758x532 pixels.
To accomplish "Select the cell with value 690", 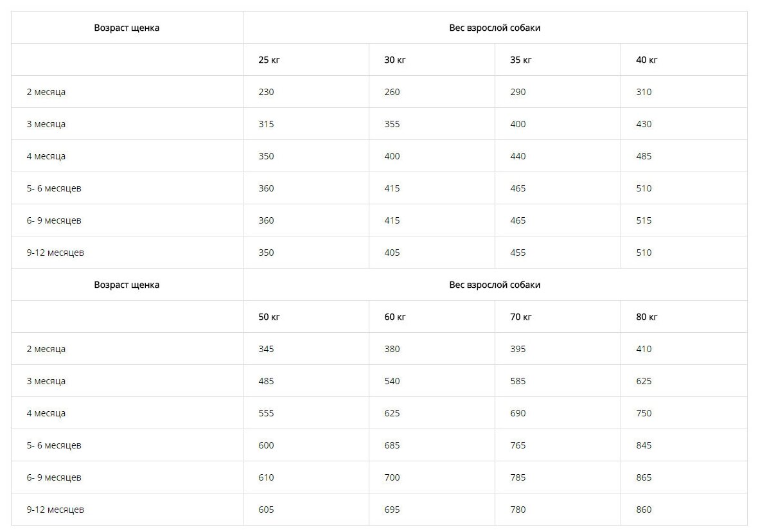I will pos(518,413).
